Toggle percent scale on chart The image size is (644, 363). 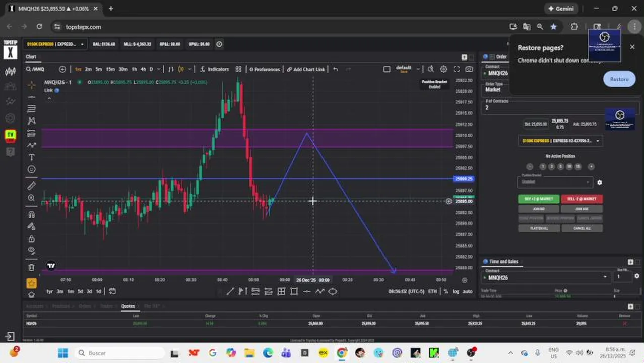tap(446, 291)
